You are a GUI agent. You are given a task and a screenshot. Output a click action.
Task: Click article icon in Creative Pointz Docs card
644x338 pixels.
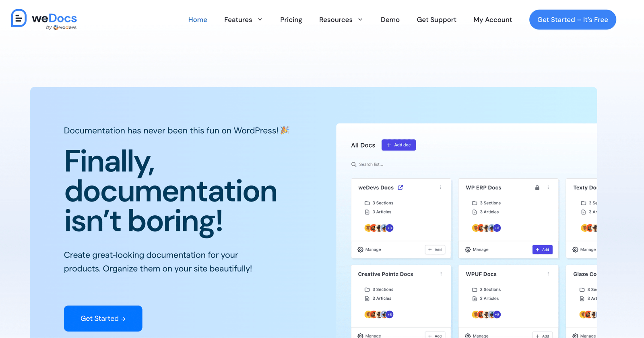(x=367, y=299)
